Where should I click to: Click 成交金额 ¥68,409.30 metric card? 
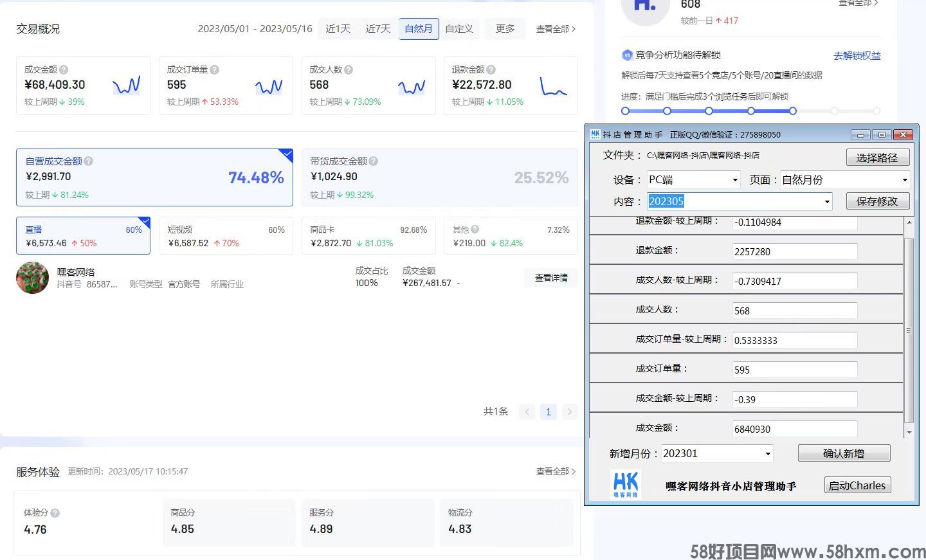tap(83, 86)
